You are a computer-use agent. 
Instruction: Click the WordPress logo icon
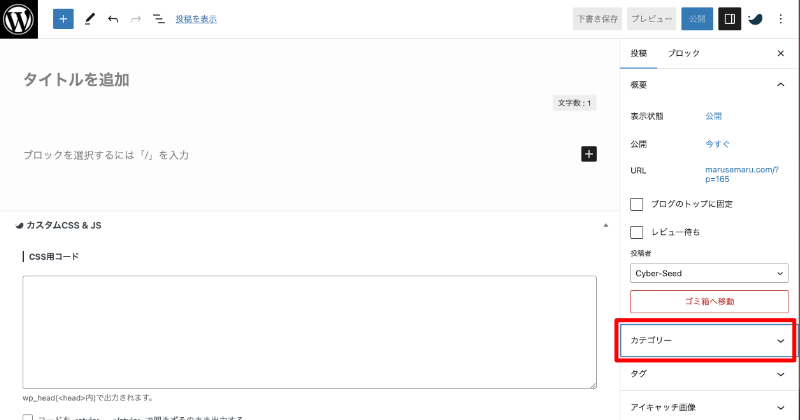point(20,19)
